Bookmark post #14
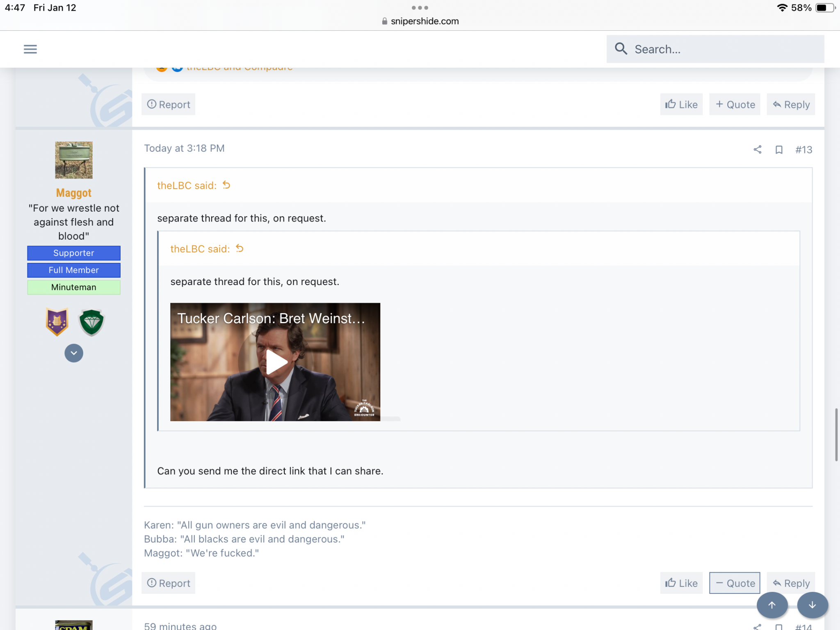Viewport: 840px width, 630px height. click(x=779, y=627)
